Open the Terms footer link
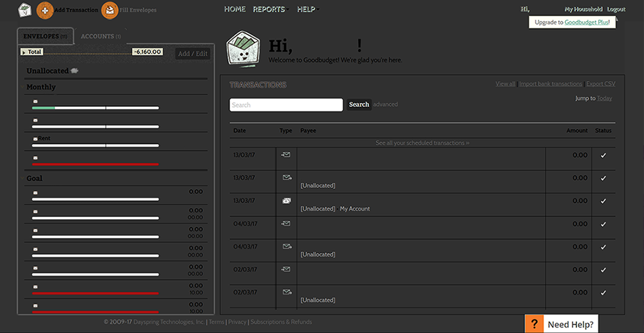Viewport: 644px width, 333px height. point(216,322)
